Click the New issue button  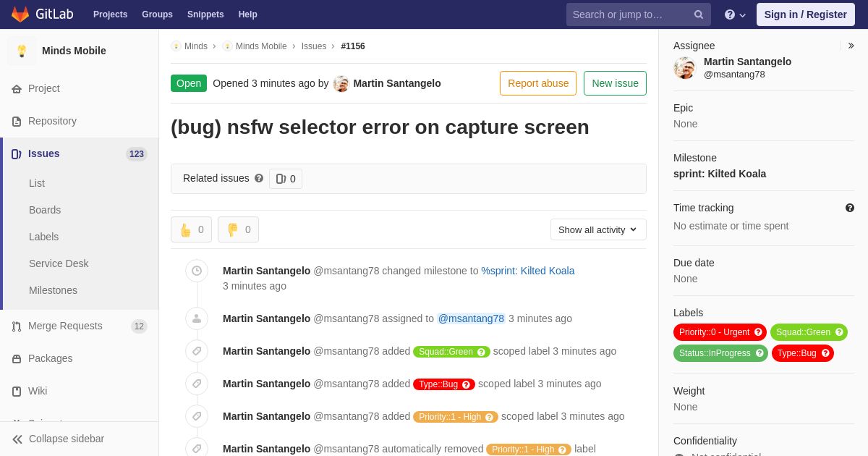615,83
